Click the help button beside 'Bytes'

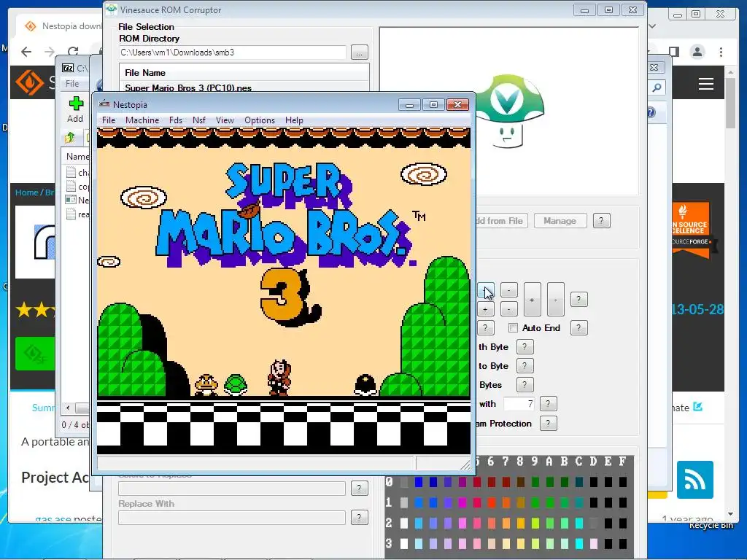pyautogui.click(x=525, y=384)
